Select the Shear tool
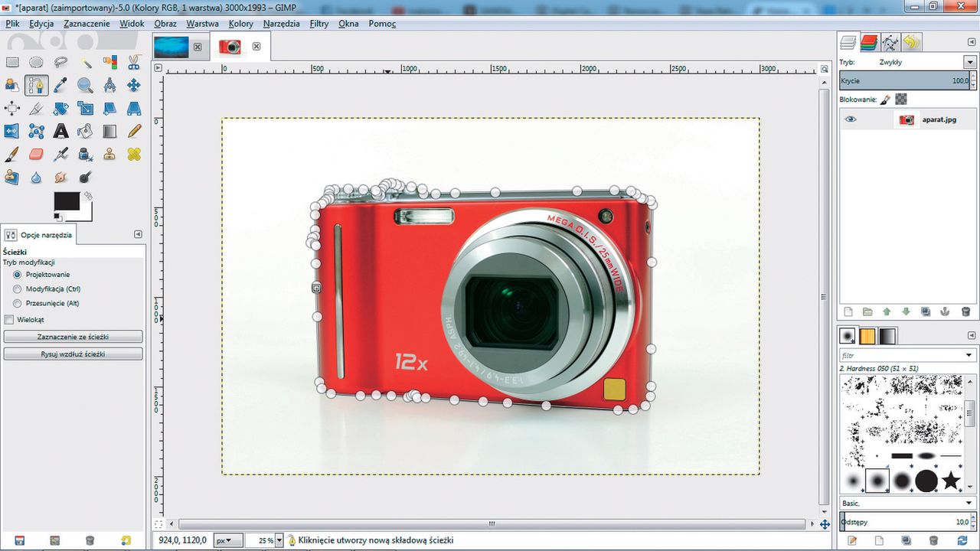Image resolution: width=980 pixels, height=551 pixels. click(x=109, y=108)
